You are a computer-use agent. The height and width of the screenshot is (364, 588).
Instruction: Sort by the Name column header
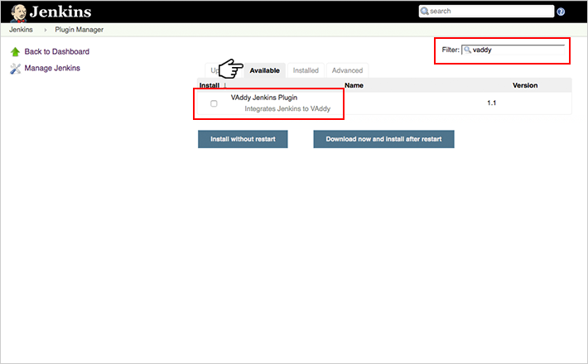click(x=354, y=85)
